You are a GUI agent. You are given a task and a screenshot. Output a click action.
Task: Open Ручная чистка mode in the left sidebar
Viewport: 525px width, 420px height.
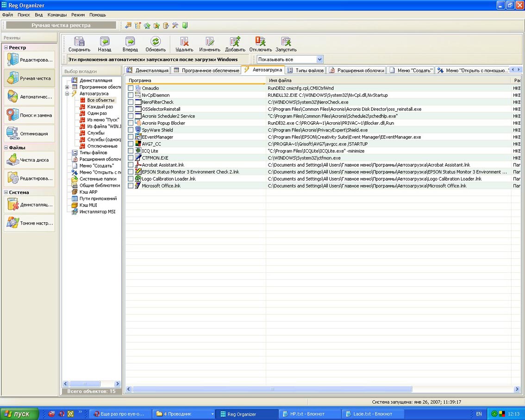pyautogui.click(x=30, y=78)
